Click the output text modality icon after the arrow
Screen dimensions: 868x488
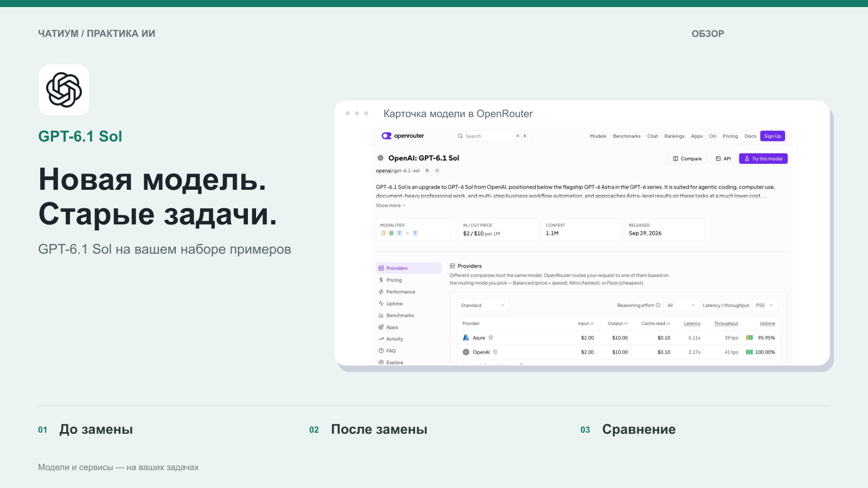click(415, 233)
